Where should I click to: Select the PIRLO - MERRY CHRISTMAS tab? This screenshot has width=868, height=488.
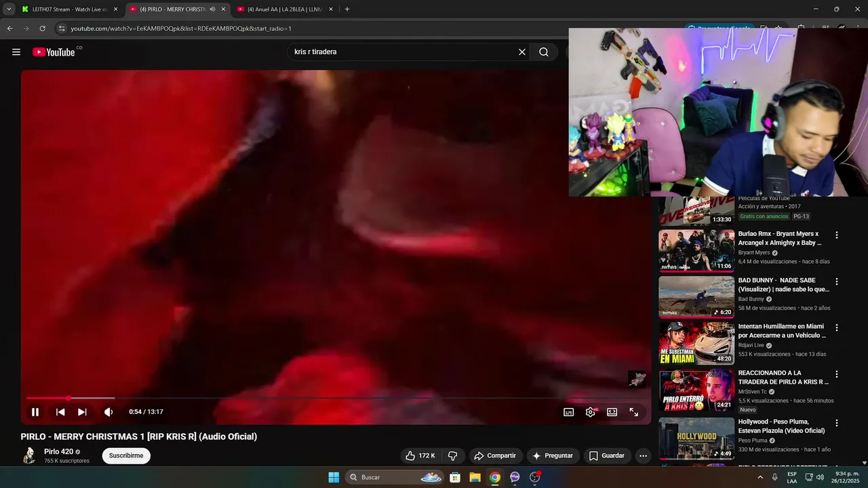(x=172, y=9)
